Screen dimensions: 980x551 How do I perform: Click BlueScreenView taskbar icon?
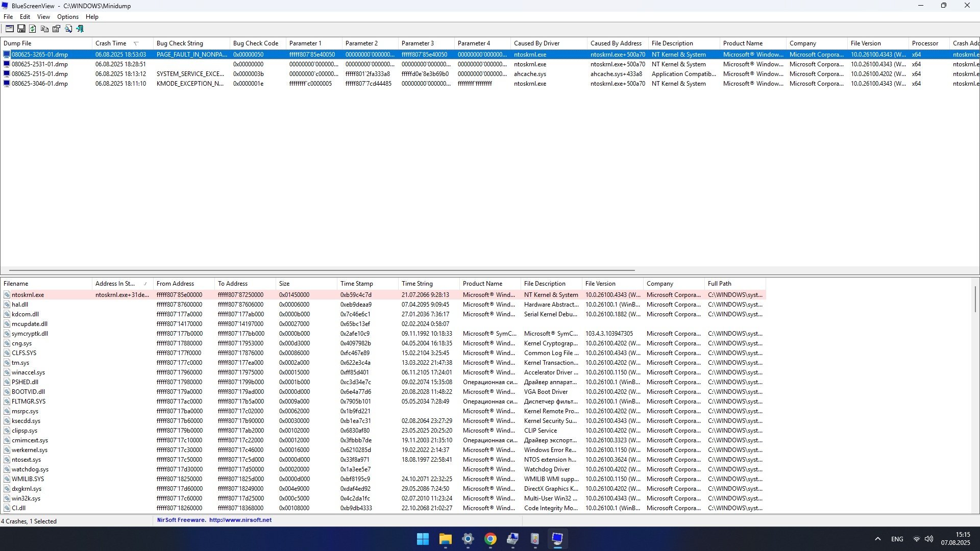557,539
